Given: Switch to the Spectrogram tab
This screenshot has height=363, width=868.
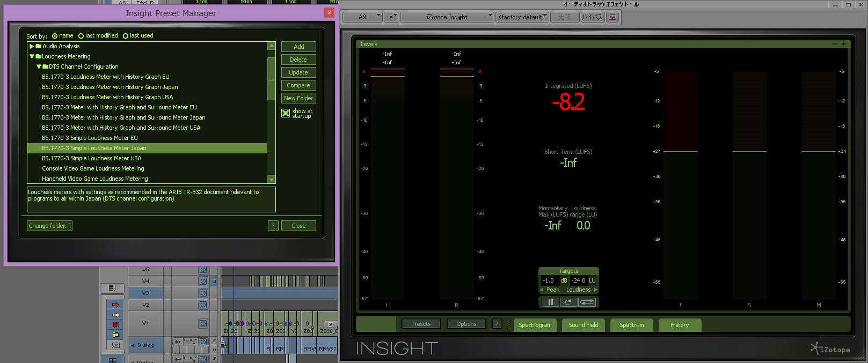Looking at the screenshot, I should click(535, 325).
